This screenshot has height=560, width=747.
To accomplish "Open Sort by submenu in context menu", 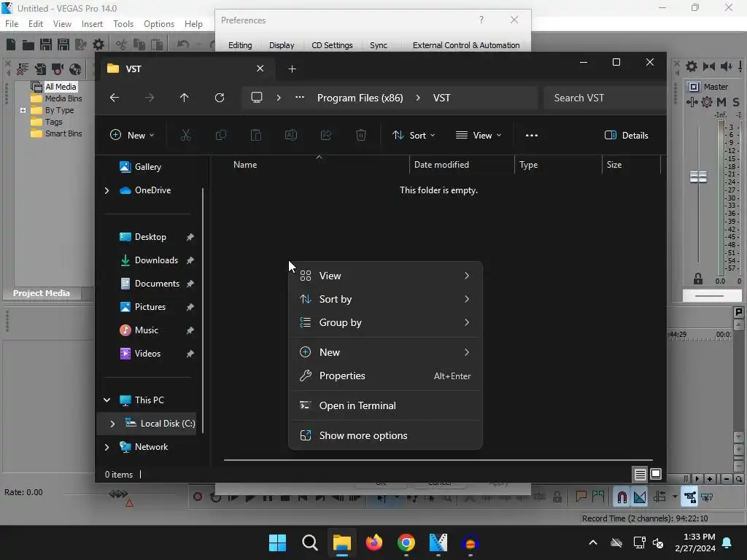I will pos(385,299).
